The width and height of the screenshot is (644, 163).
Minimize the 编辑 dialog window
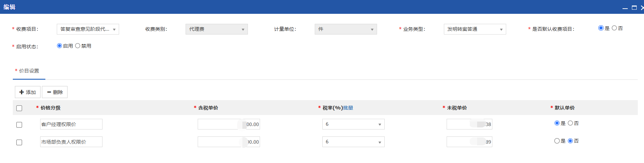pos(625,8)
